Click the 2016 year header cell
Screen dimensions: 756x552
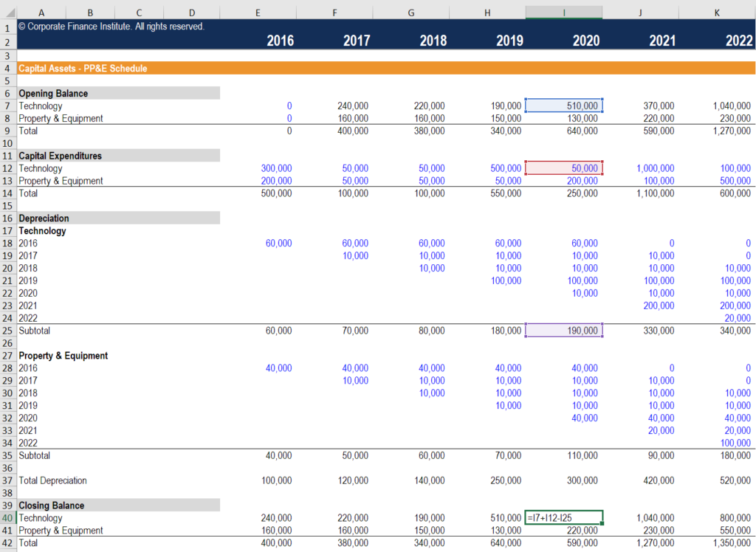coord(280,41)
